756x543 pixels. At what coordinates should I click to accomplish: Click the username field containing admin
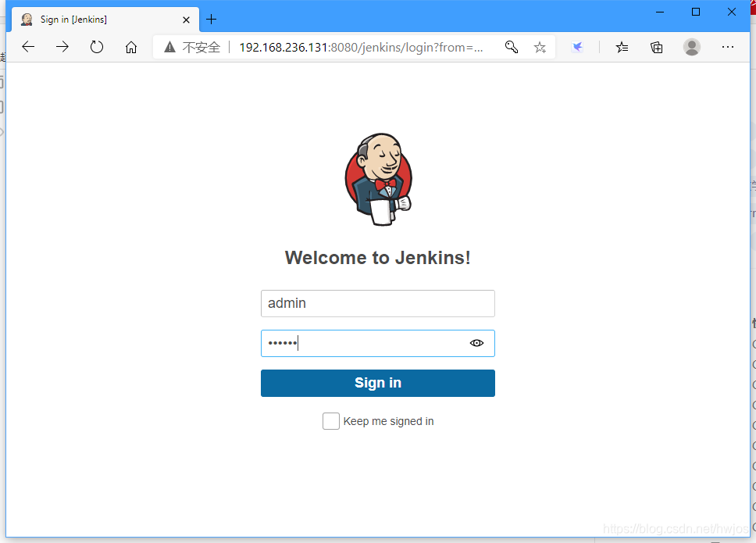[x=378, y=303]
